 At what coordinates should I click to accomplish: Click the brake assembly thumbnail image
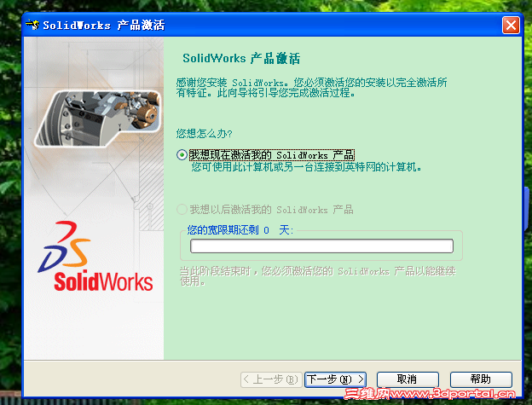(98, 118)
